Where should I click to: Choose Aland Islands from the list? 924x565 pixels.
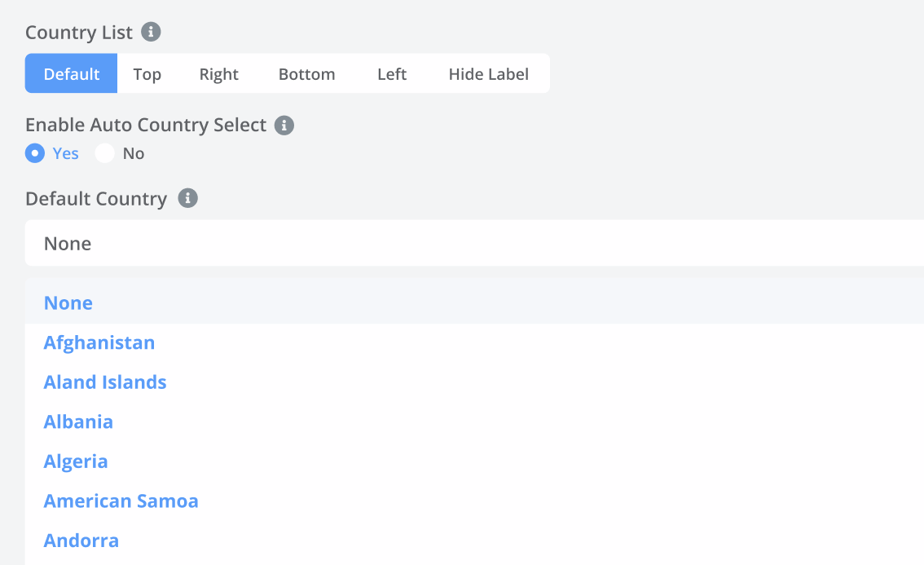(105, 382)
